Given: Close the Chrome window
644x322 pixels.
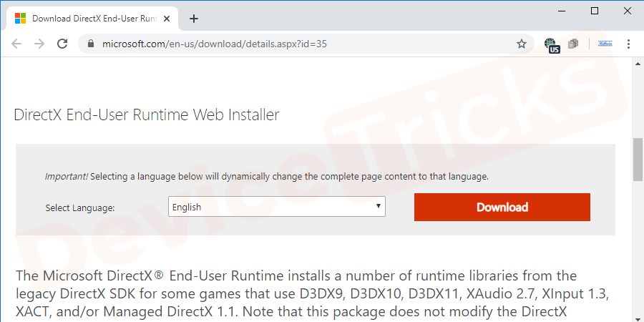Looking at the screenshot, I should [x=627, y=11].
